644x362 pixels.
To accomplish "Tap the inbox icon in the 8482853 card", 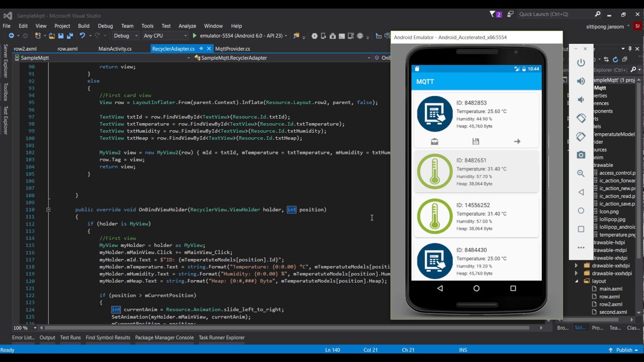I will [x=435, y=142].
